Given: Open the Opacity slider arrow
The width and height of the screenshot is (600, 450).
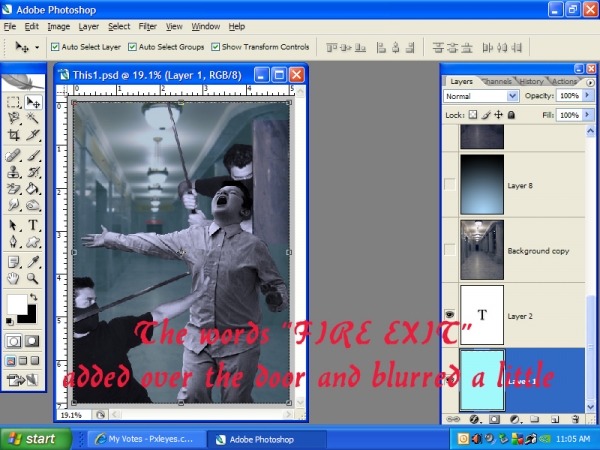Looking at the screenshot, I should coord(588,95).
